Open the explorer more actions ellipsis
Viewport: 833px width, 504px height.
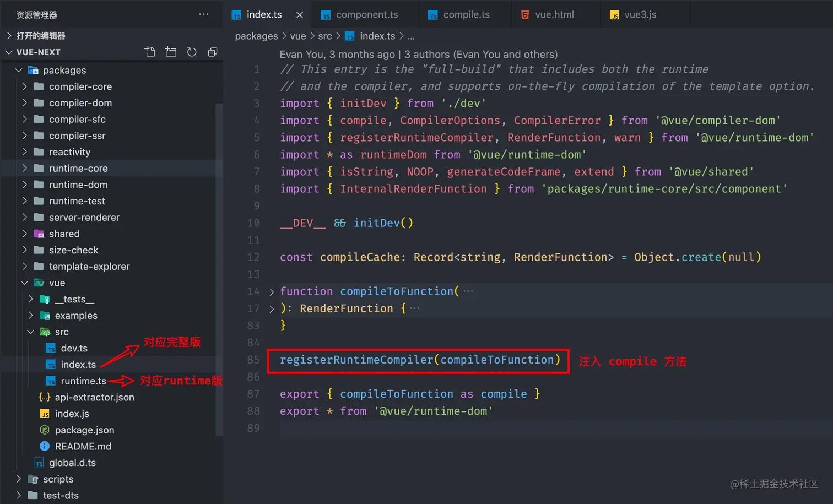pyautogui.click(x=204, y=14)
